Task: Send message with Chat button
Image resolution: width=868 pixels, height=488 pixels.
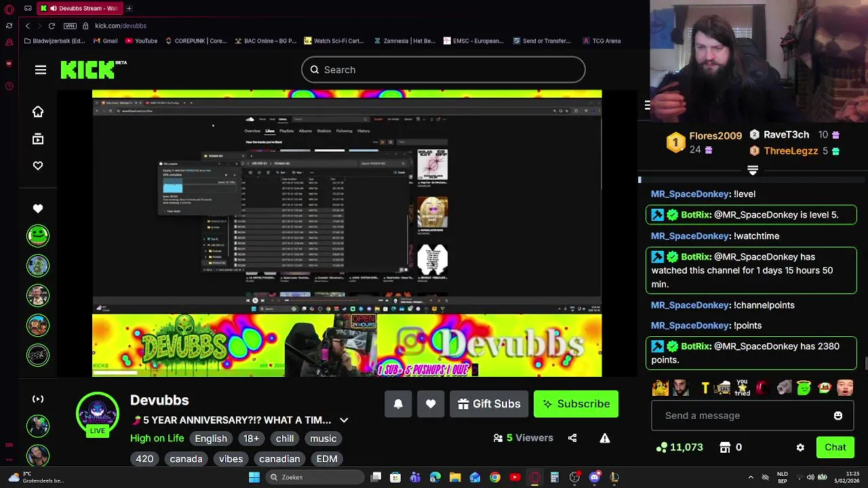Action: 835,447
